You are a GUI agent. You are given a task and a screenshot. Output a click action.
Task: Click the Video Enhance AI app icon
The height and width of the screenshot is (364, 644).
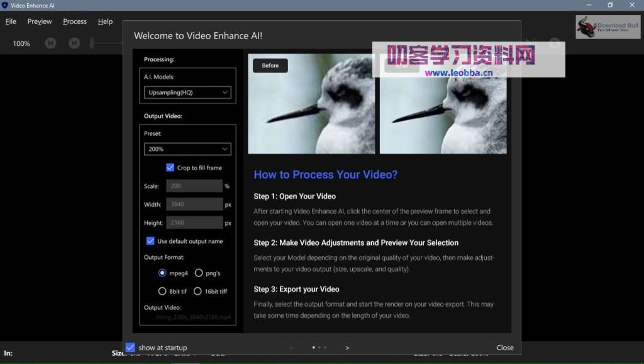(x=5, y=5)
